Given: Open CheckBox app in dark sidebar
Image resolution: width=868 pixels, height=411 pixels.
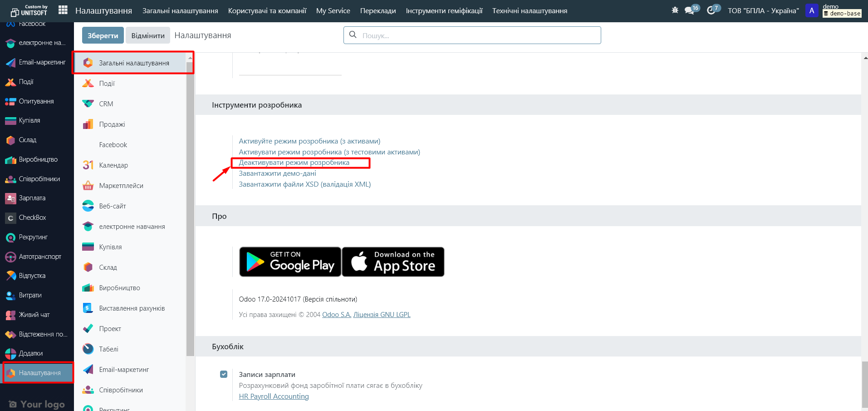Looking at the screenshot, I should 32,218.
